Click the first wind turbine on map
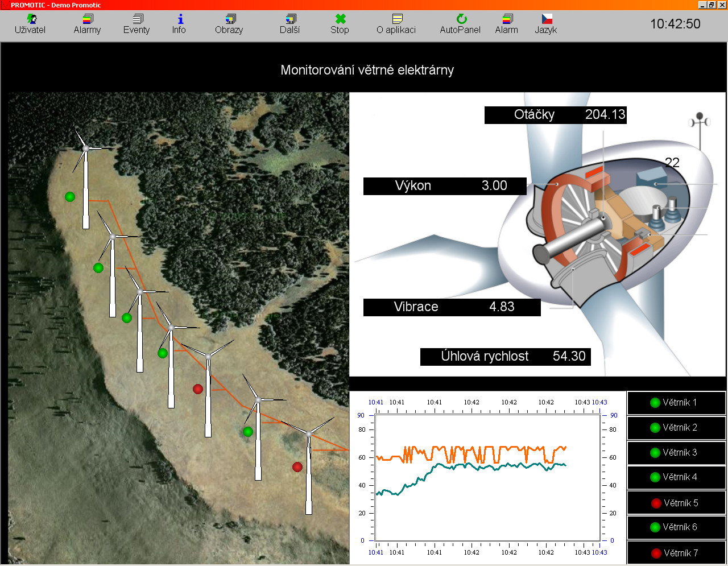 pyautogui.click(x=86, y=179)
